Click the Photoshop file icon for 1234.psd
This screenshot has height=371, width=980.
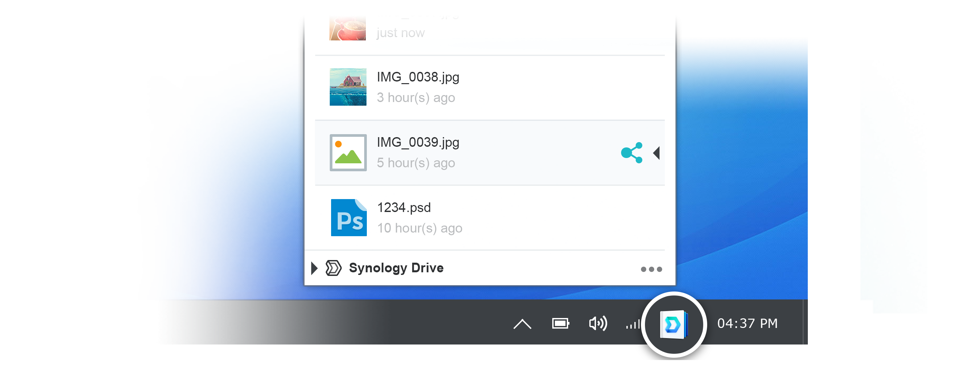click(349, 218)
